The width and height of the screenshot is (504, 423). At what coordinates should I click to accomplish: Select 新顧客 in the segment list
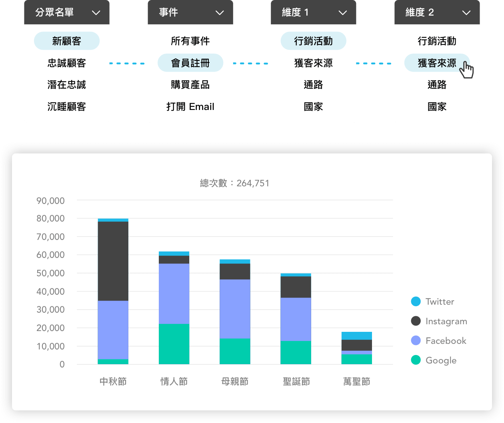[67, 41]
